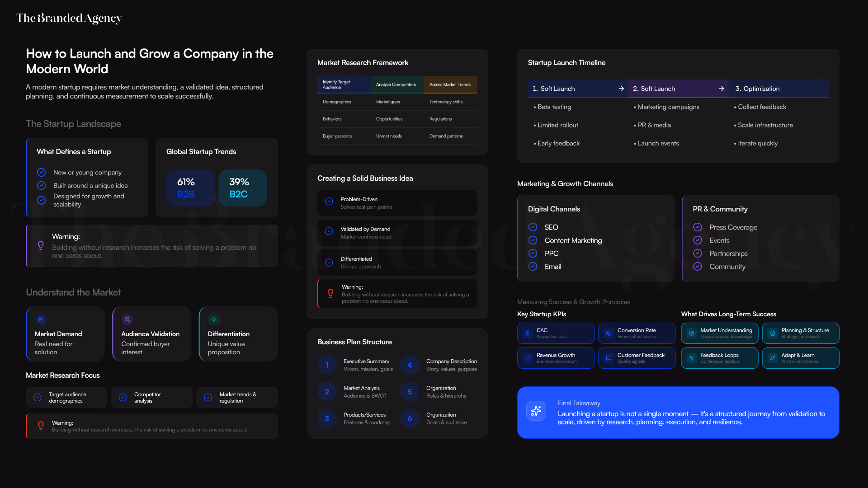Click the Feedback Loops card

720,358
